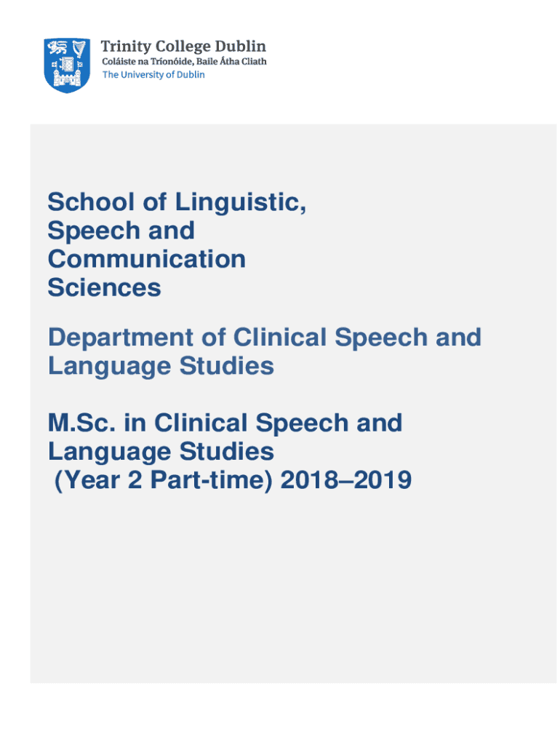
Task: Click "Clinical" in the Department heading line
Action: point(280,338)
